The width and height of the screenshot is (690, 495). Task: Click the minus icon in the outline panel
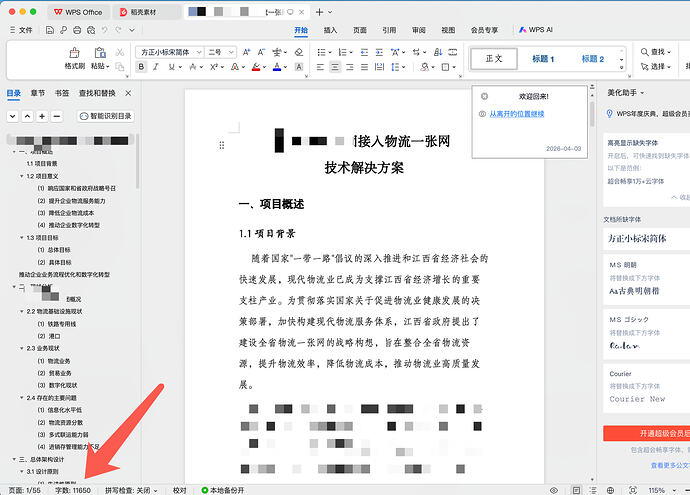(58, 116)
